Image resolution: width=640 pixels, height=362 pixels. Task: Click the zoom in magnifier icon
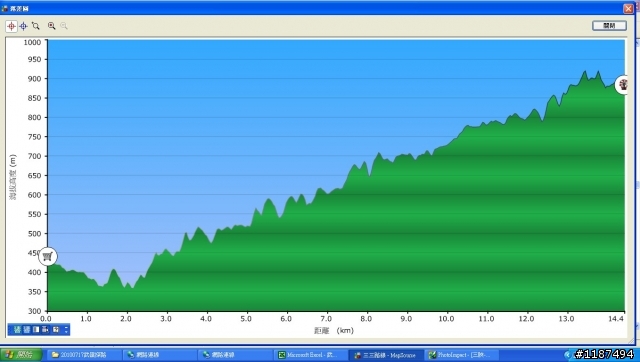point(51,26)
